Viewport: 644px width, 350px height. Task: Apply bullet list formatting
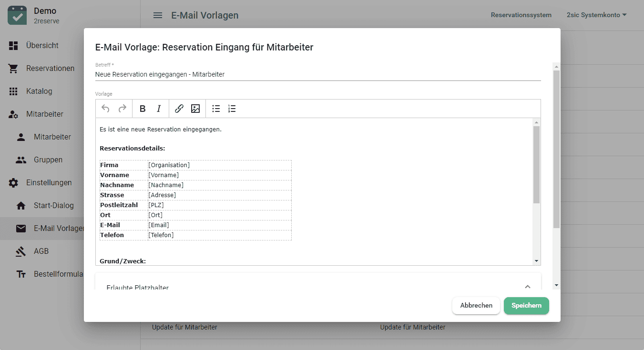[216, 109]
